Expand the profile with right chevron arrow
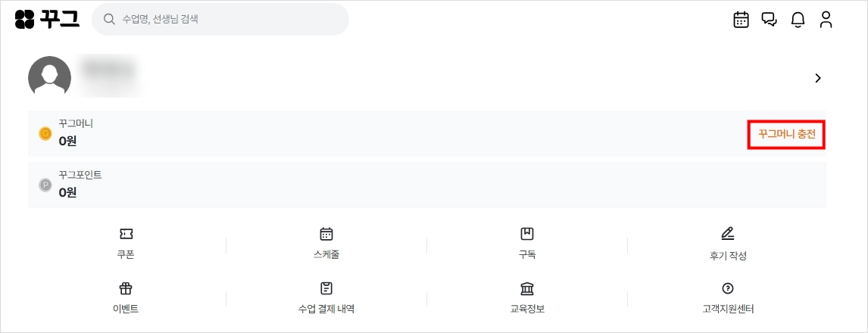This screenshot has width=868, height=333. coord(818,78)
